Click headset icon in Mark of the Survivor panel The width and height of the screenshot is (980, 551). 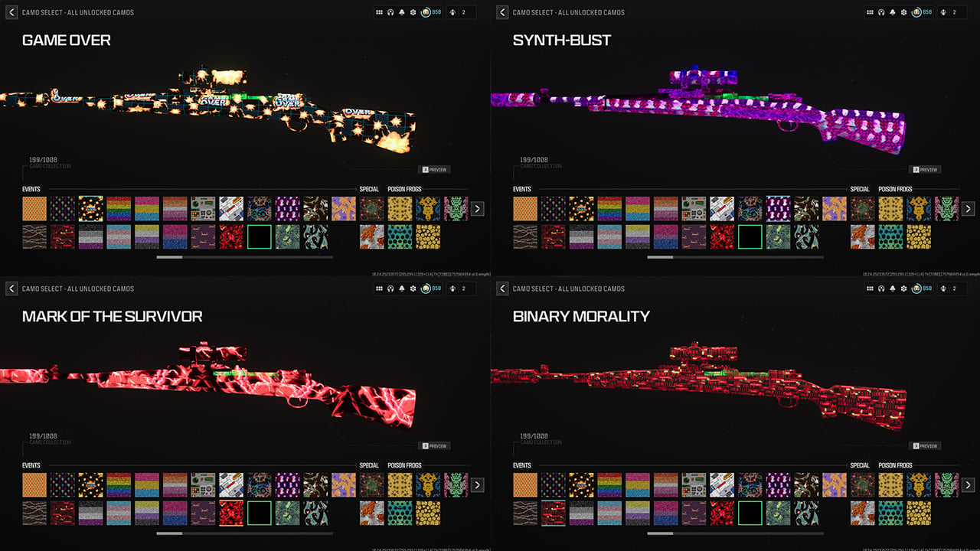tap(390, 289)
